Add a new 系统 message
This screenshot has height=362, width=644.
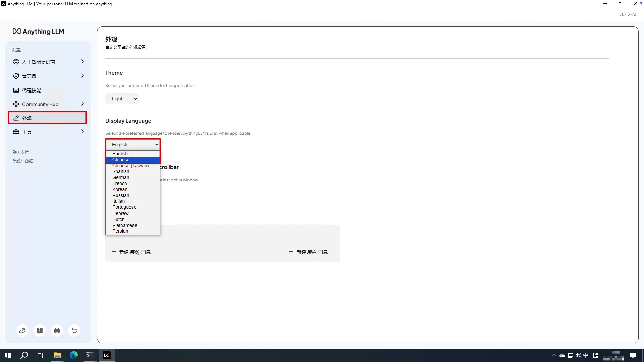131,252
